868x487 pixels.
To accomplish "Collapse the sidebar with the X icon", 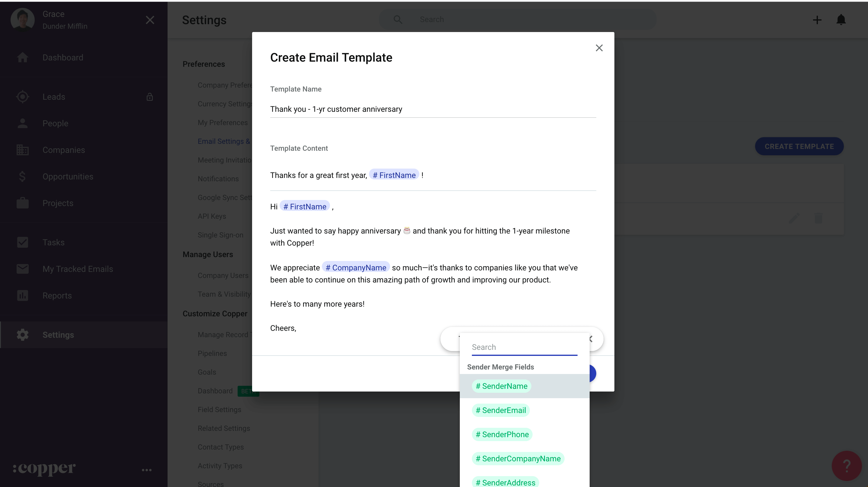I will 150,20.
